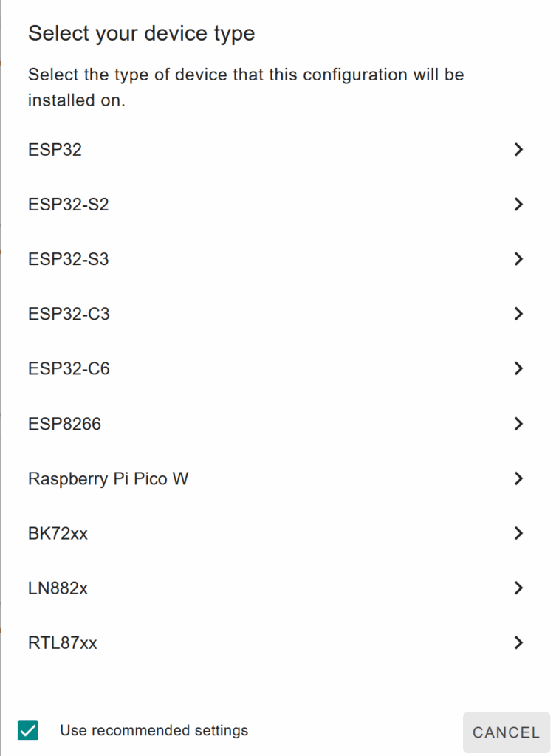Click the chevron arrow next to ESP32
The height and width of the screenshot is (756, 559).
(x=518, y=150)
